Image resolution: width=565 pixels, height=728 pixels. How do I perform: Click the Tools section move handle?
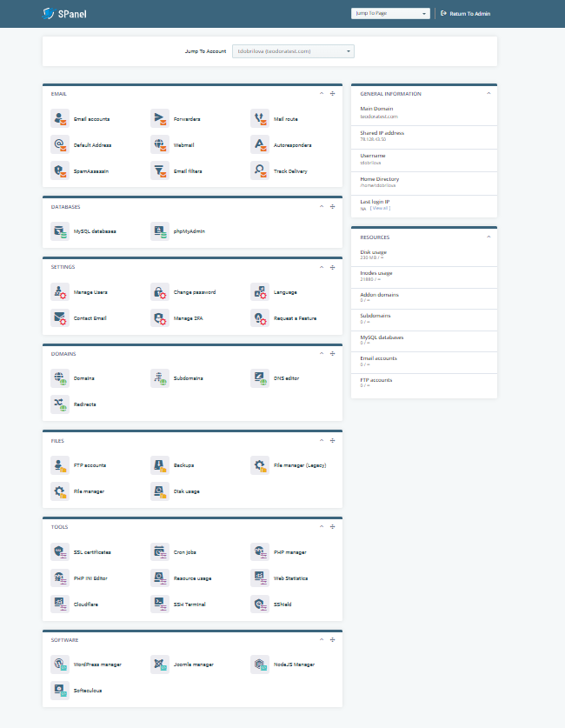coord(333,526)
